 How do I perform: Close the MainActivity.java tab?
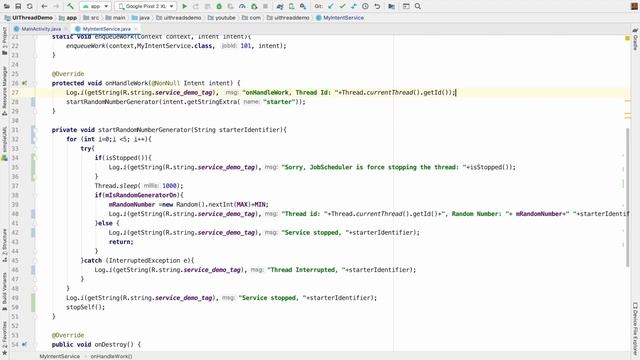[x=66, y=29]
